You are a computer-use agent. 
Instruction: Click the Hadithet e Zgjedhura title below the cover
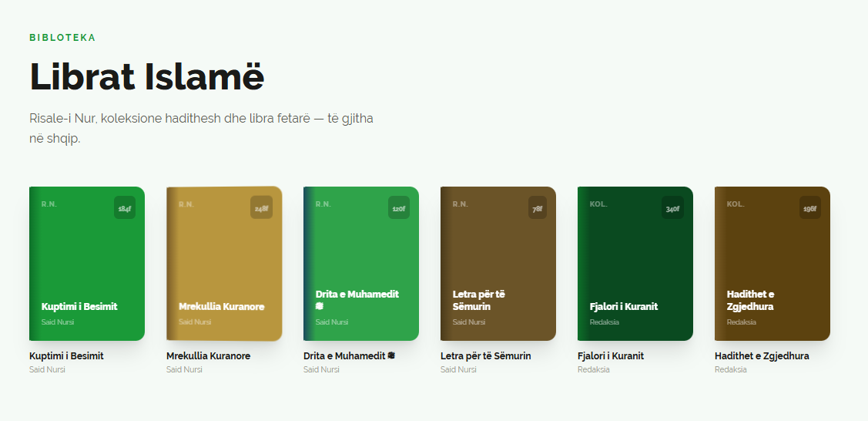(x=761, y=356)
